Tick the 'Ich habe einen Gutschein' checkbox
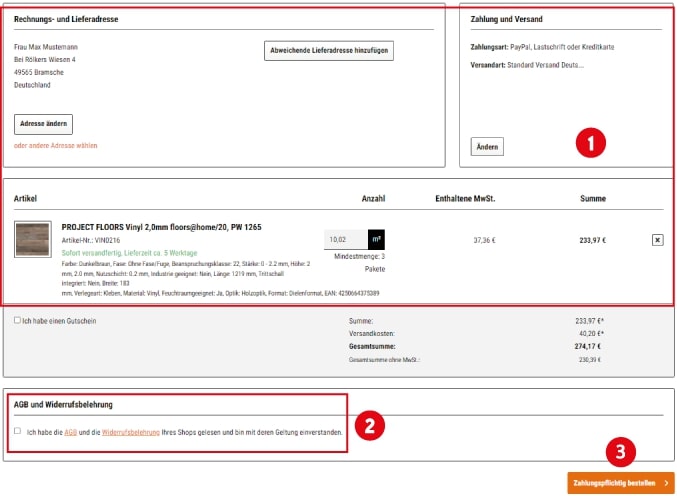 17,321
